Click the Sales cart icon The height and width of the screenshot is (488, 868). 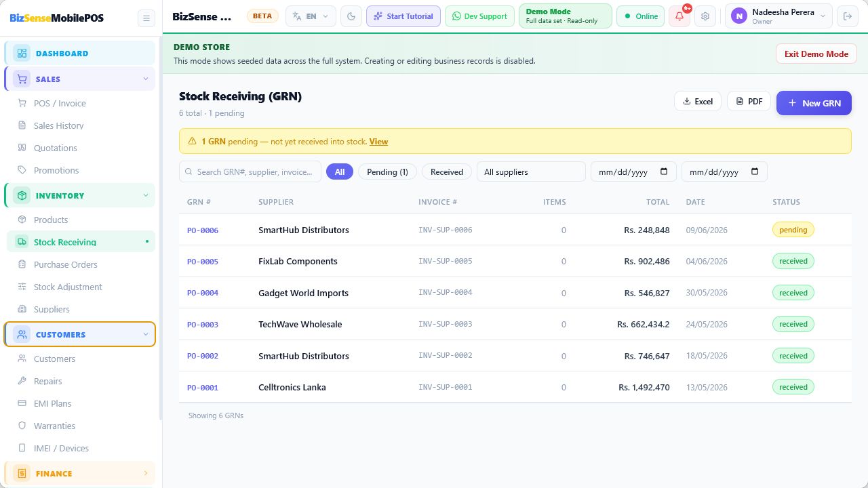click(22, 79)
